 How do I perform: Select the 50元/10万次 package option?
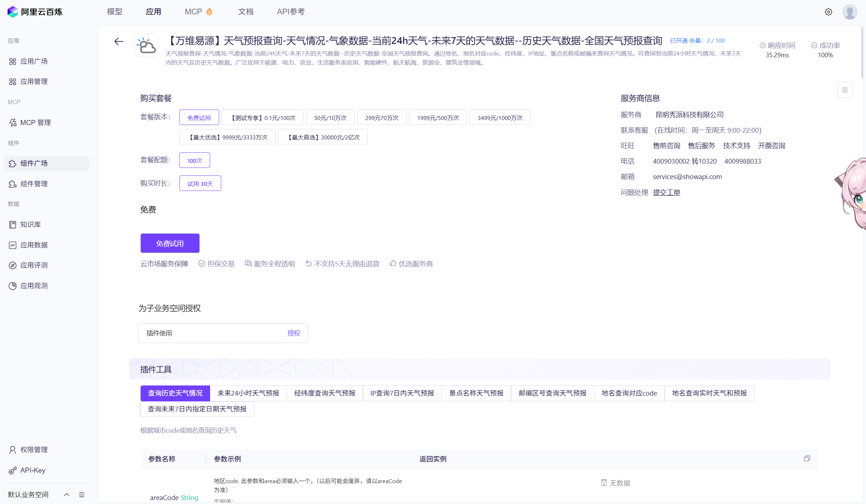(x=330, y=118)
